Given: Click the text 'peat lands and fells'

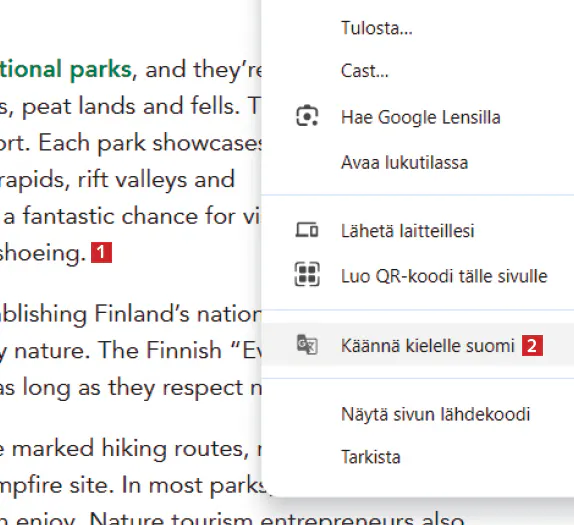Looking at the screenshot, I should [131, 106].
